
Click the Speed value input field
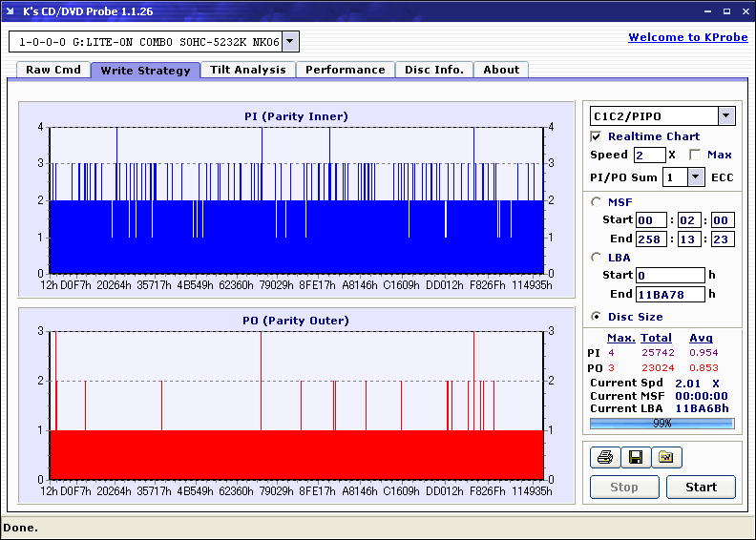(649, 155)
